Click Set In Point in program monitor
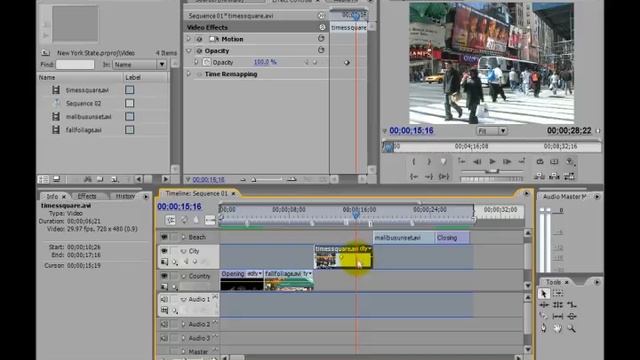Screen dimensions: 640x360 [413, 162]
